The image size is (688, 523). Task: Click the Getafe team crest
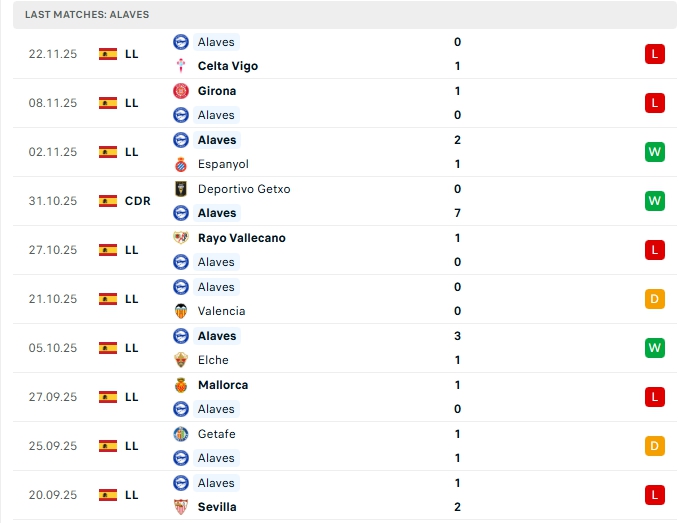pyautogui.click(x=181, y=434)
